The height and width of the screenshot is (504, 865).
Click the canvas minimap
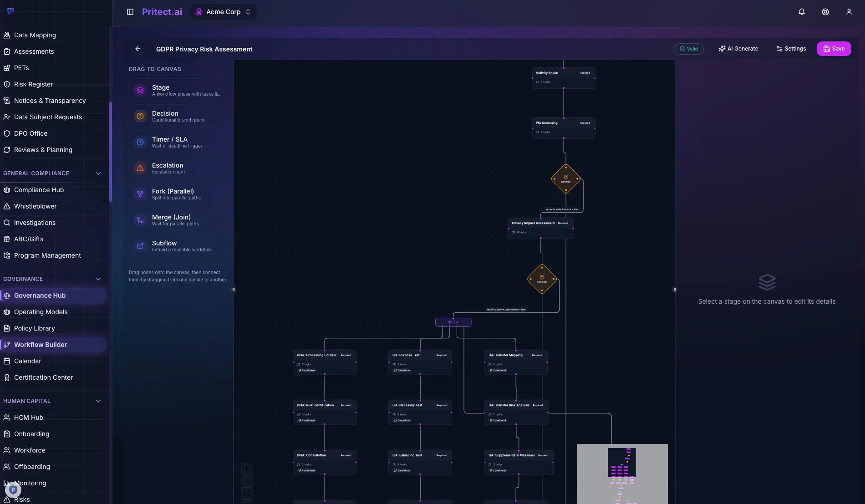coord(622,473)
